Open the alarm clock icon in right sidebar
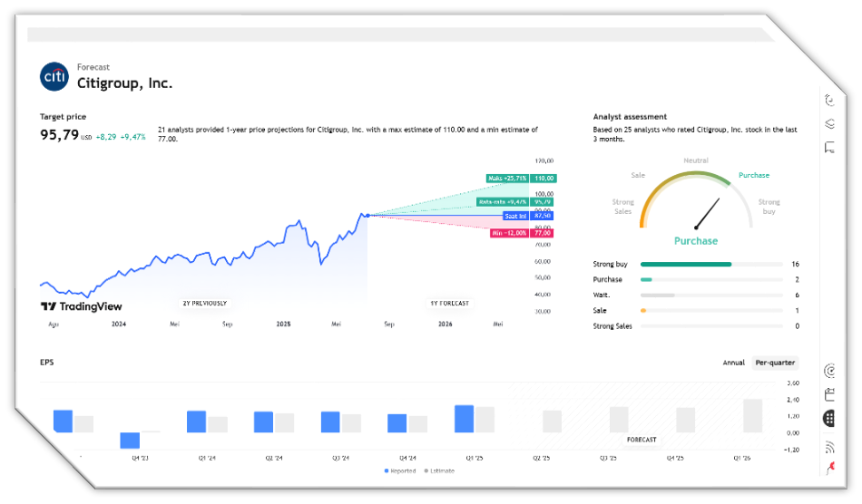 point(829,100)
